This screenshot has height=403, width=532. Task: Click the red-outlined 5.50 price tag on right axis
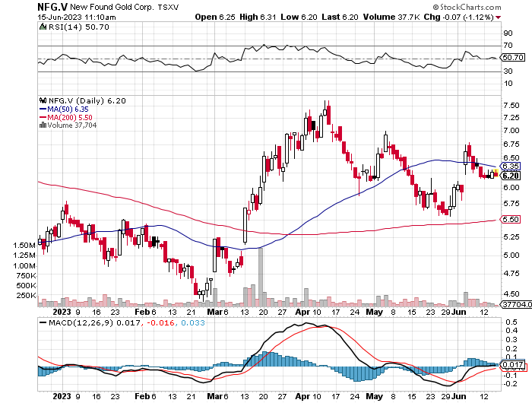coord(510,219)
